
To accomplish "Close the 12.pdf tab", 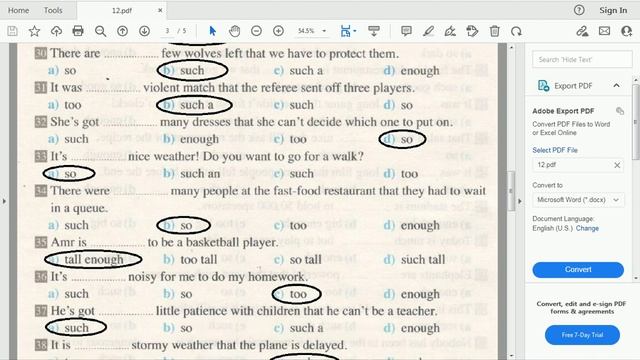I will (160, 10).
